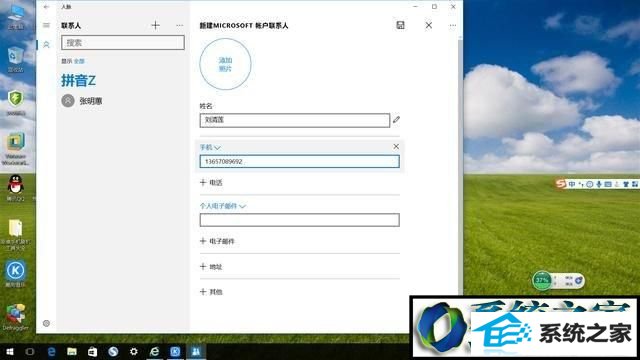640x360 pixels.
Task: Switch to People app on taskbar
Action: click(x=196, y=351)
